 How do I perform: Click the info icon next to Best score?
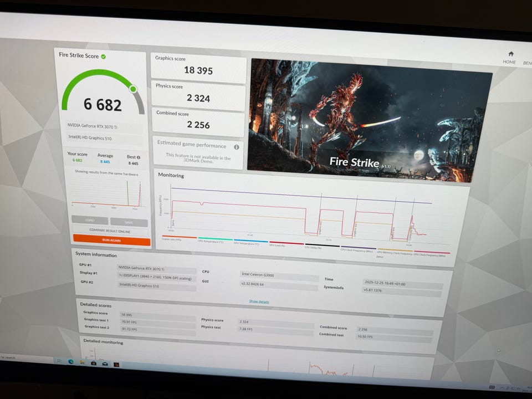point(138,157)
